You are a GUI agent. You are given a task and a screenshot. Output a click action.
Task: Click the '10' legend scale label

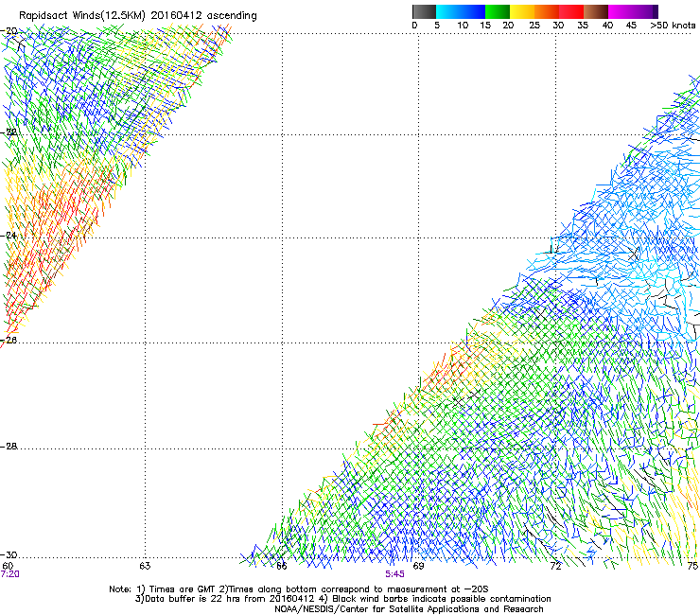462,26
